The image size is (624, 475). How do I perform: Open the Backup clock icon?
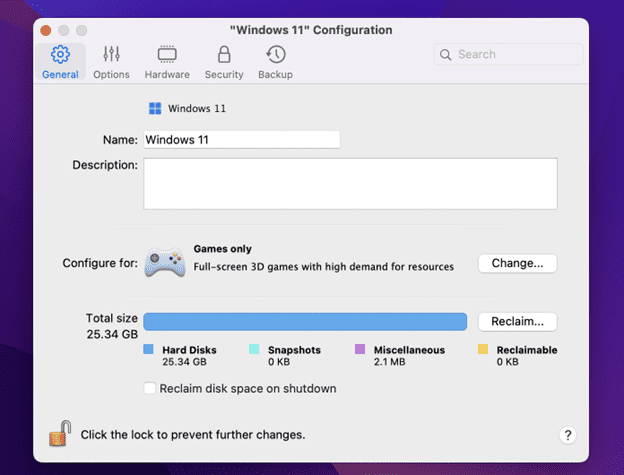(275, 54)
